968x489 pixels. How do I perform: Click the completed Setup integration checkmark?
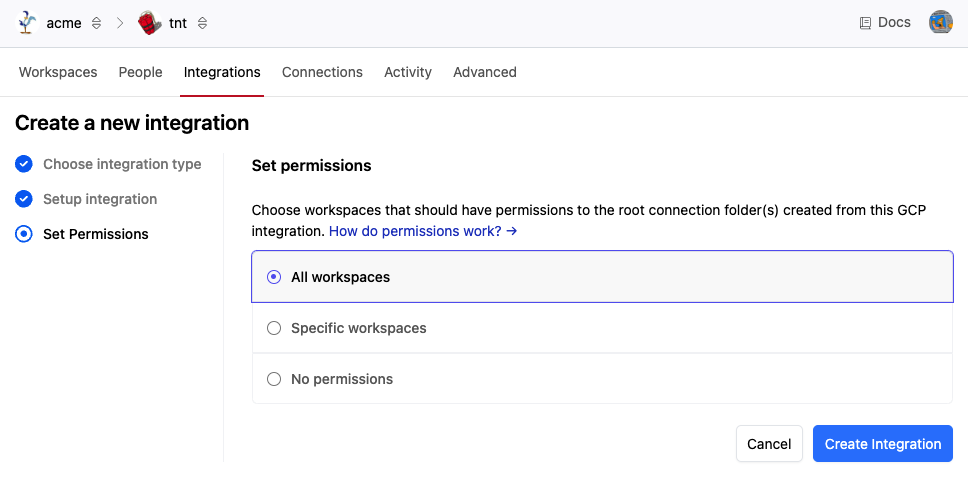(24, 199)
